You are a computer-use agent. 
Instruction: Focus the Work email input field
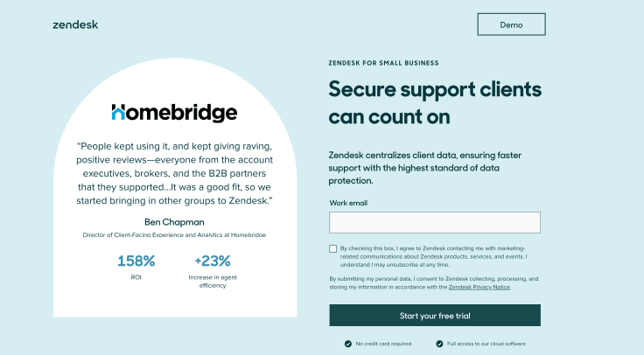click(435, 222)
